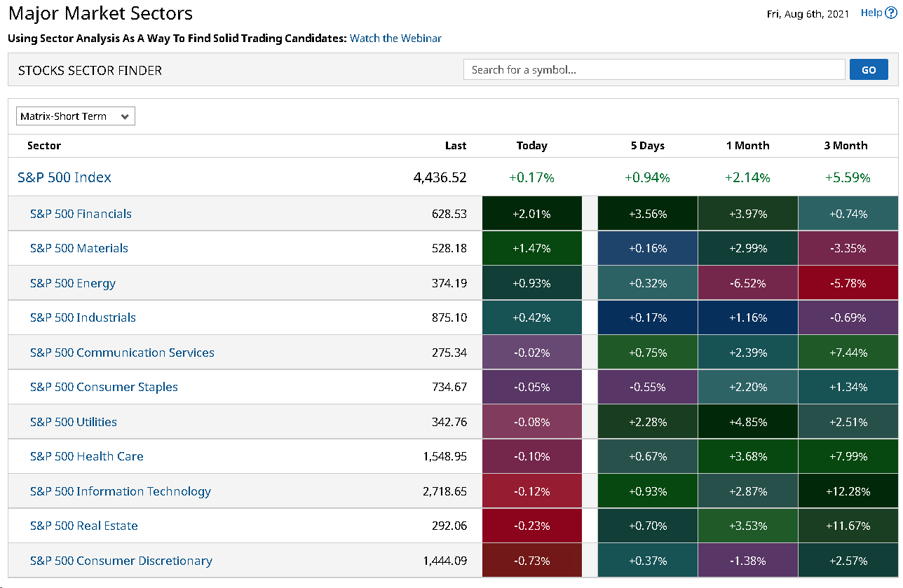Click Consumer Discretionary Today cell -0.73%
This screenshot has width=903, height=588.
pyautogui.click(x=532, y=561)
